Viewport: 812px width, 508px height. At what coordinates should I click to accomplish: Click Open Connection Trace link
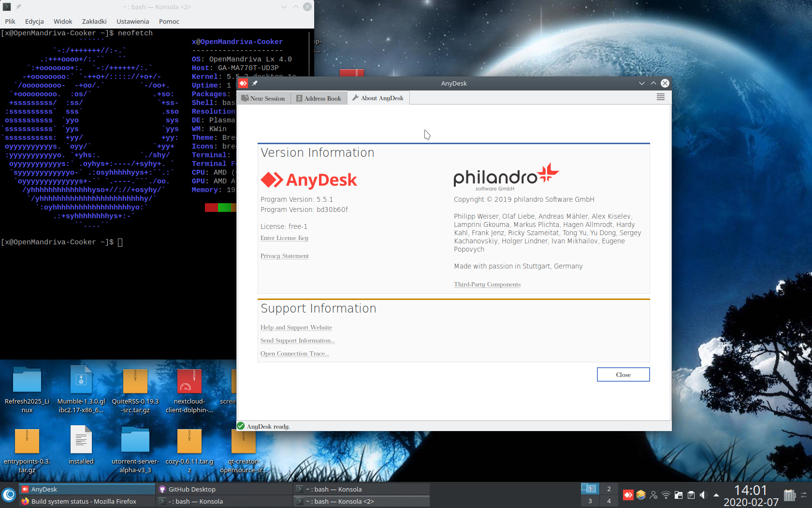(x=294, y=354)
